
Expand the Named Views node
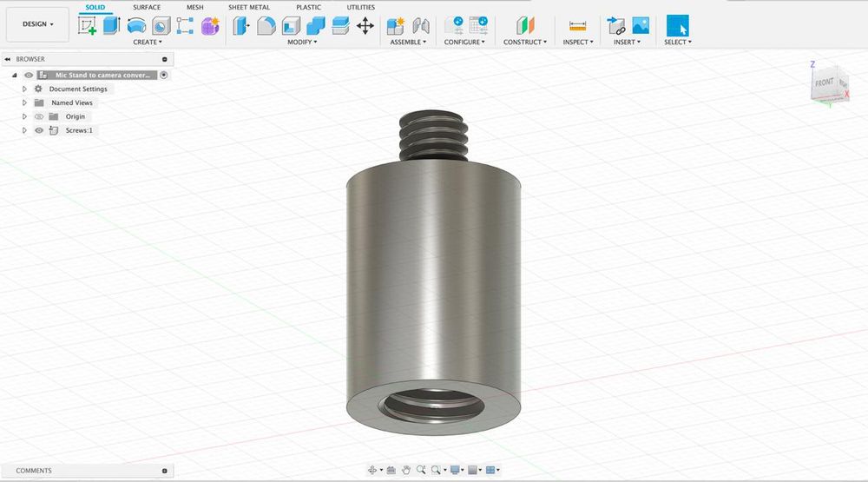tap(24, 102)
